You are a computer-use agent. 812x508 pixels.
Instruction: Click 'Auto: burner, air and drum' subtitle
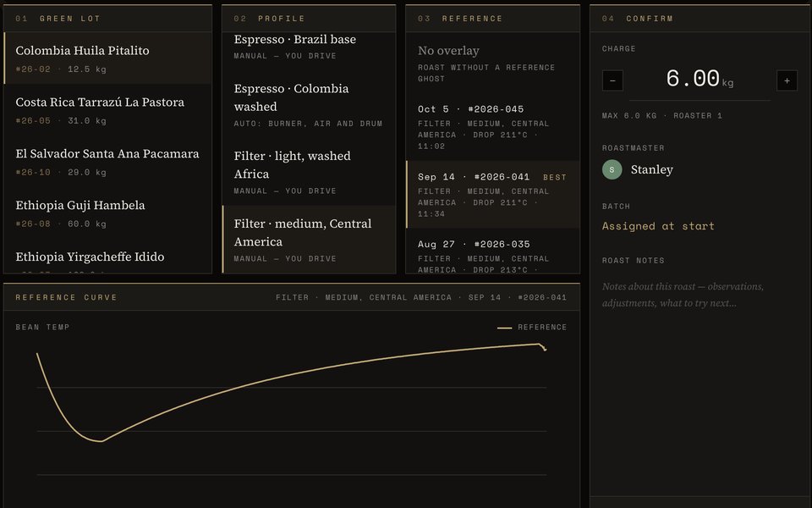tap(308, 124)
